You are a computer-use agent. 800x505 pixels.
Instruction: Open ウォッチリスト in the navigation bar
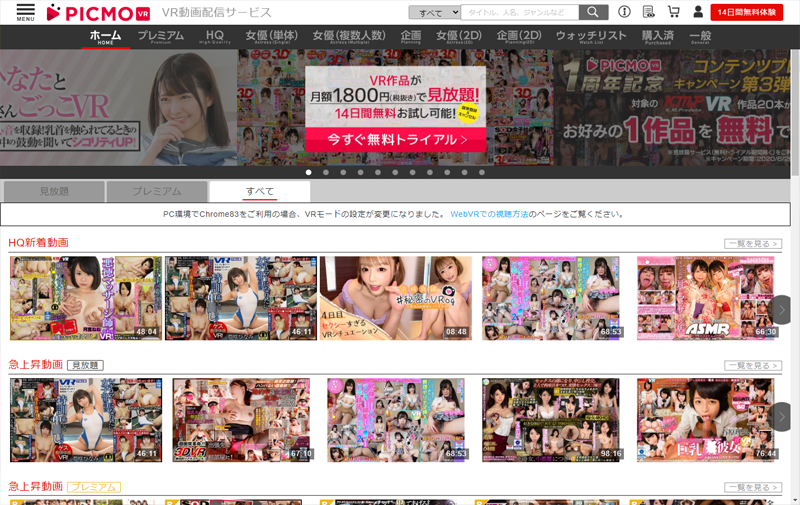point(590,37)
